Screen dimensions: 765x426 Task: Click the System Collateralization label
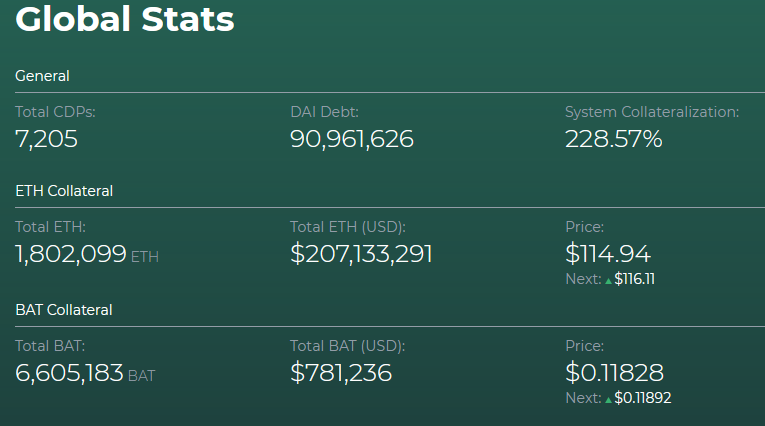tap(652, 112)
